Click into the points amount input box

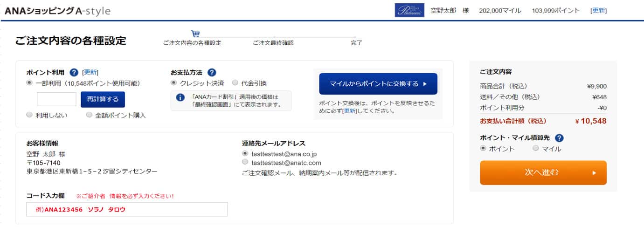(56, 99)
